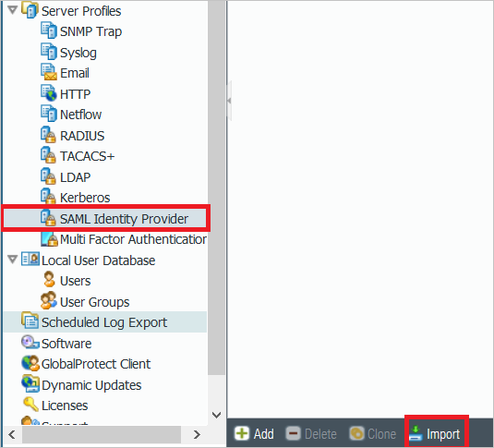Click the TACACS+ lock icon
The height and width of the screenshot is (448, 494).
coord(49,155)
